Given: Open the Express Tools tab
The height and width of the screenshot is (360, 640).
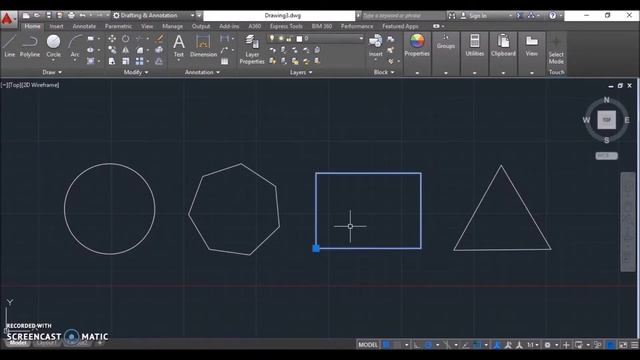Looking at the screenshot, I should (x=286, y=26).
